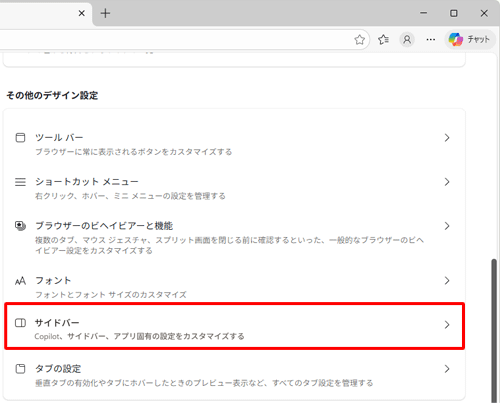500x403 pixels.
Task: Open サイドバー settings via chevron
Action: click(447, 325)
